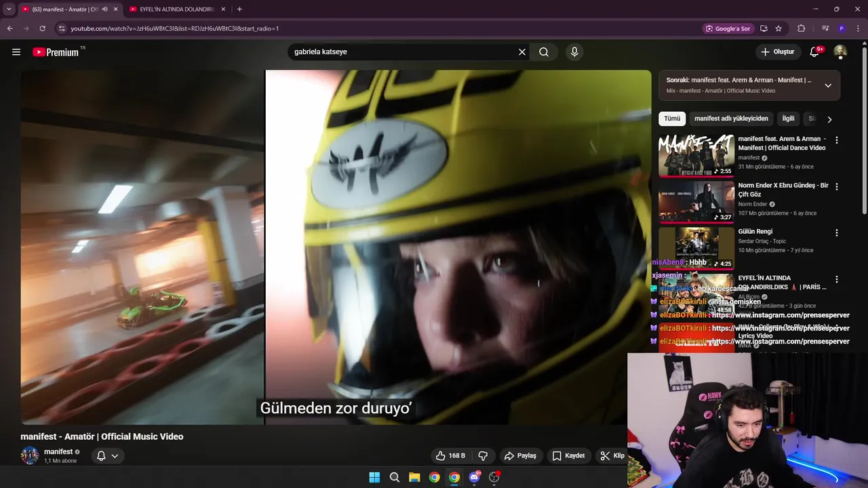Mute the manifest Amatör tab audio
Image resolution: width=868 pixels, height=488 pixels.
(104, 9)
